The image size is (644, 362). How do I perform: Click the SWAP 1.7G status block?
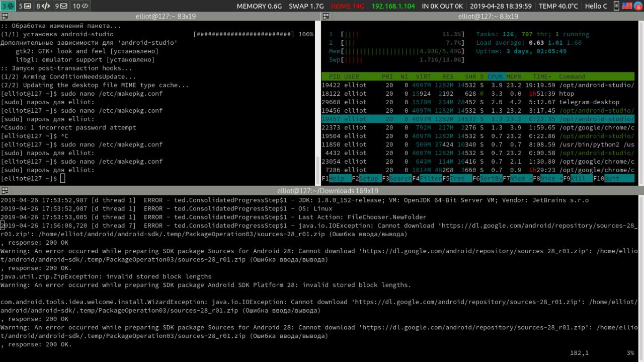(306, 6)
